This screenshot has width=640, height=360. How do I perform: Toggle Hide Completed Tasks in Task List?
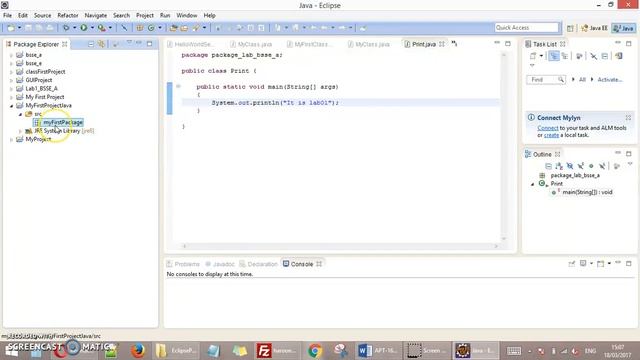(593, 56)
